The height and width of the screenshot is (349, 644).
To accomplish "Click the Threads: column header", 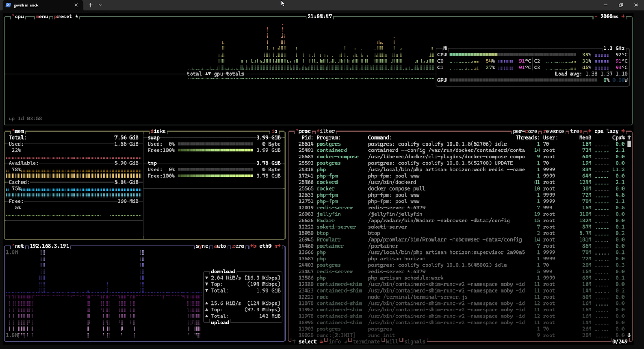I will pyautogui.click(x=527, y=137).
